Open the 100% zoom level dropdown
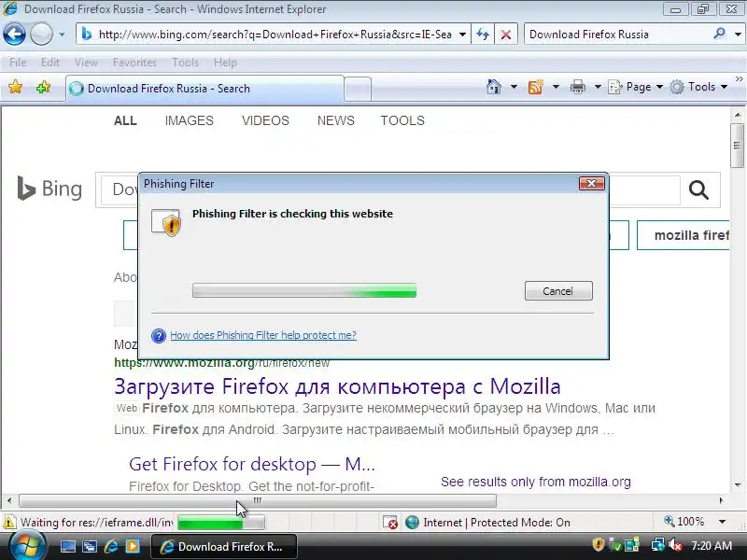 point(722,522)
